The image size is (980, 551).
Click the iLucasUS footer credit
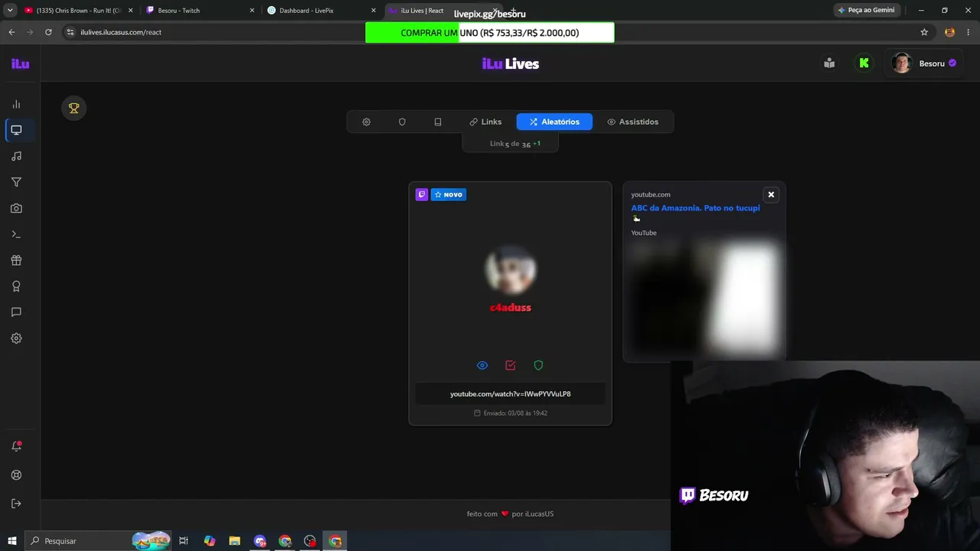coord(533,514)
